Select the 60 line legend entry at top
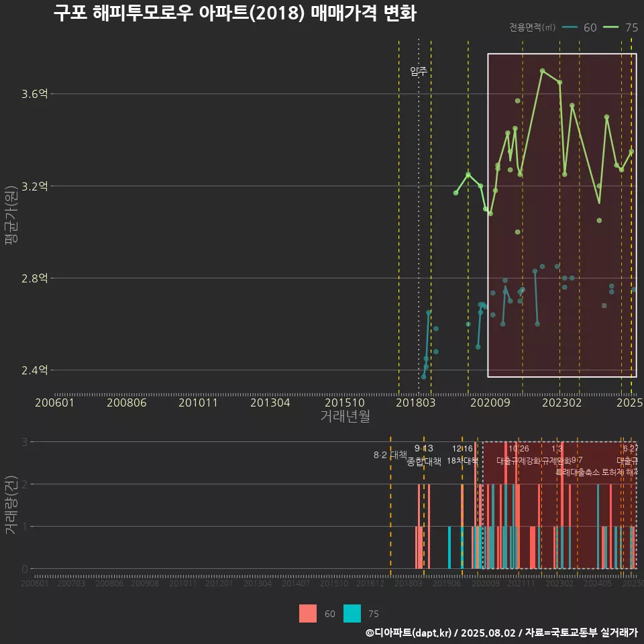This screenshot has height=644, width=644. pyautogui.click(x=580, y=28)
